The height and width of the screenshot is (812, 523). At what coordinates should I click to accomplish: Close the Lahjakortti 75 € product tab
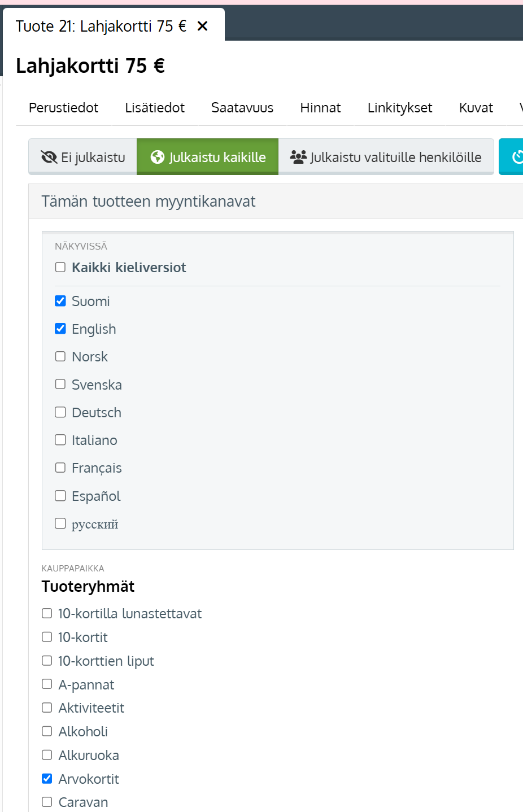coord(202,26)
